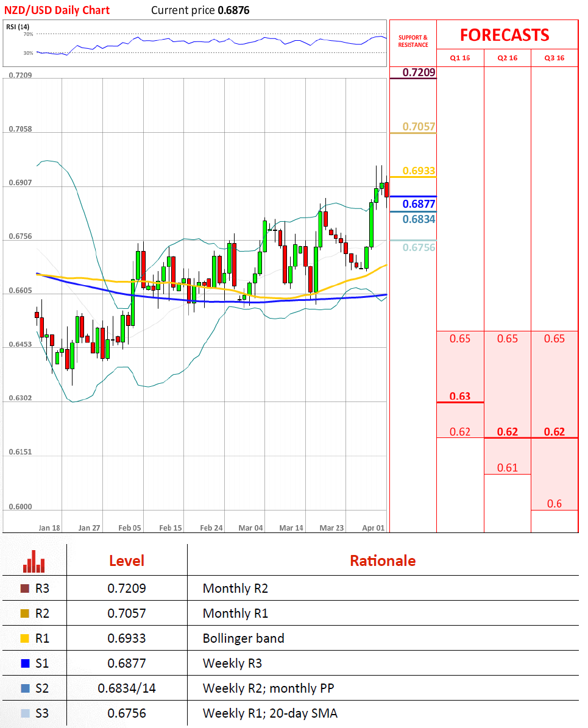Click the 0.6877 support level marker
The image size is (588, 728).
pyautogui.click(x=419, y=204)
